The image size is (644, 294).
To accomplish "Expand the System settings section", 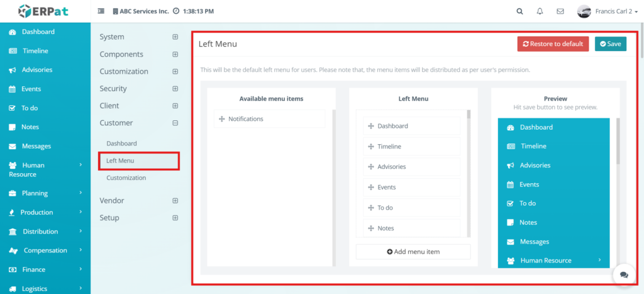I will pyautogui.click(x=175, y=37).
